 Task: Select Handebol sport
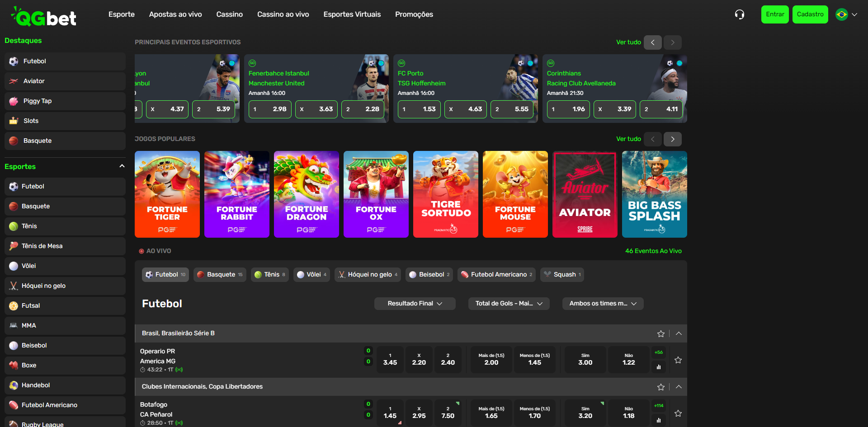(65, 385)
